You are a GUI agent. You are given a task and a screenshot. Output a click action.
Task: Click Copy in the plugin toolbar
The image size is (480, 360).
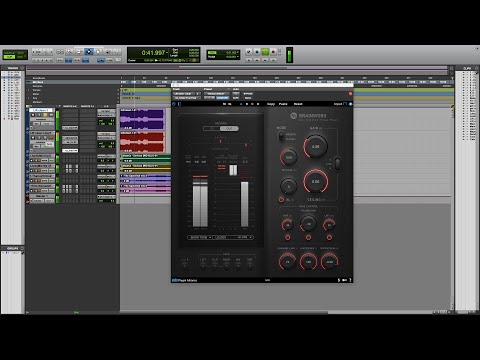271,104
